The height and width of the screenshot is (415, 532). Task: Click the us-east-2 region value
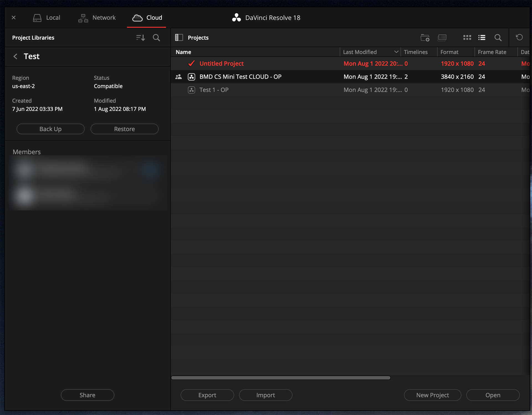(24, 86)
